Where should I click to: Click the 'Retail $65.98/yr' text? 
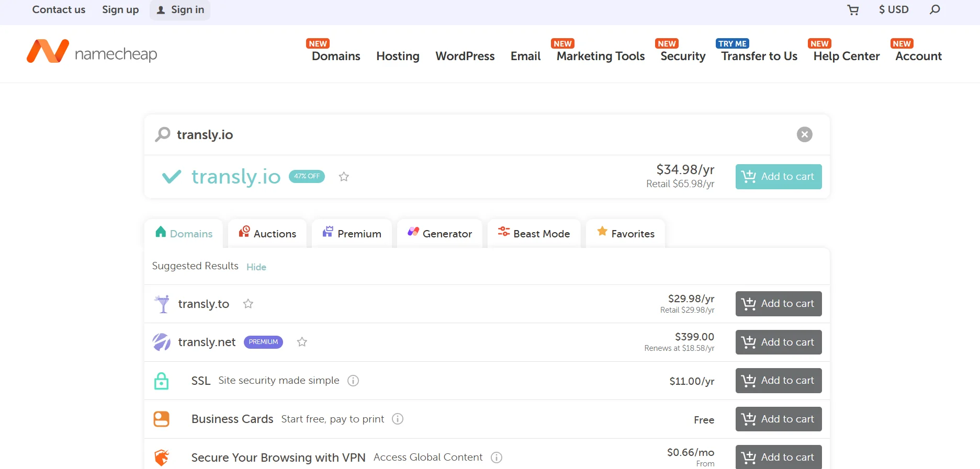[x=680, y=184]
